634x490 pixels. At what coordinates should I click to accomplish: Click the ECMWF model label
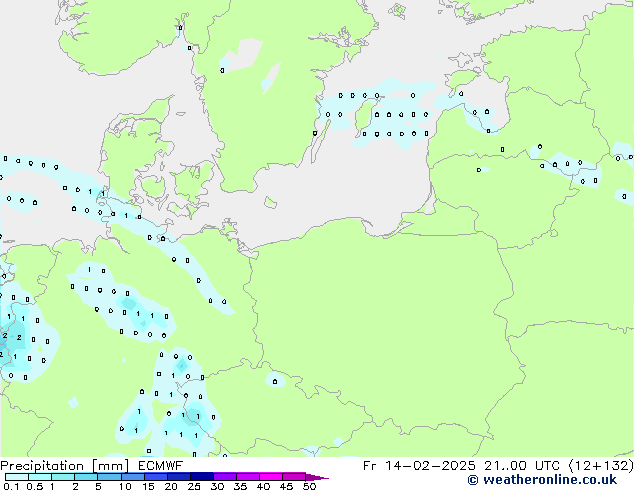[161, 466]
